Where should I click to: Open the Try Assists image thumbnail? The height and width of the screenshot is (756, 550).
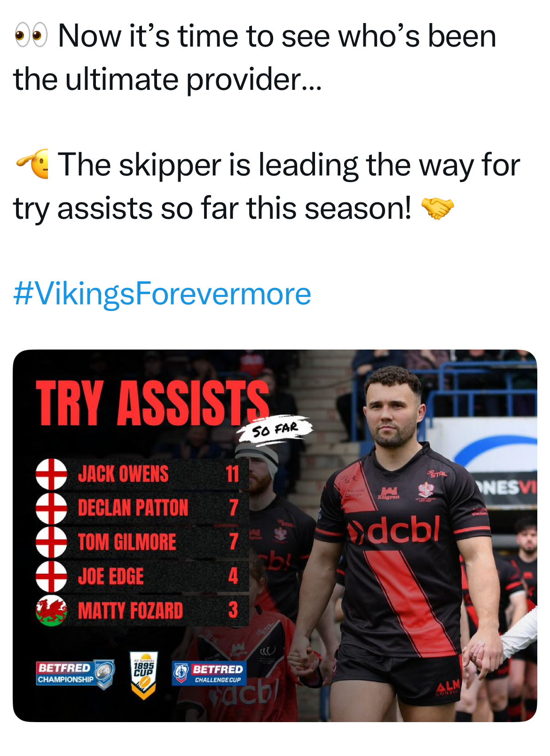tap(275, 535)
